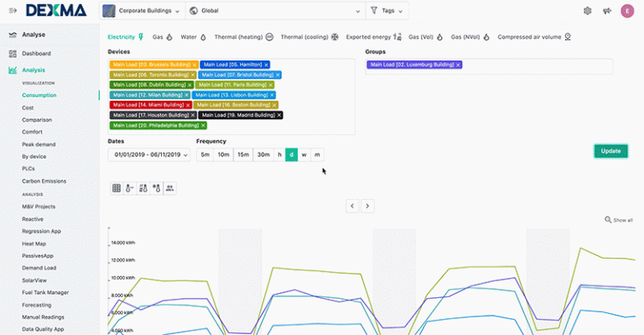Viewport: 644px width, 335px height.
Task: Show the data table view icon
Action: [x=117, y=188]
